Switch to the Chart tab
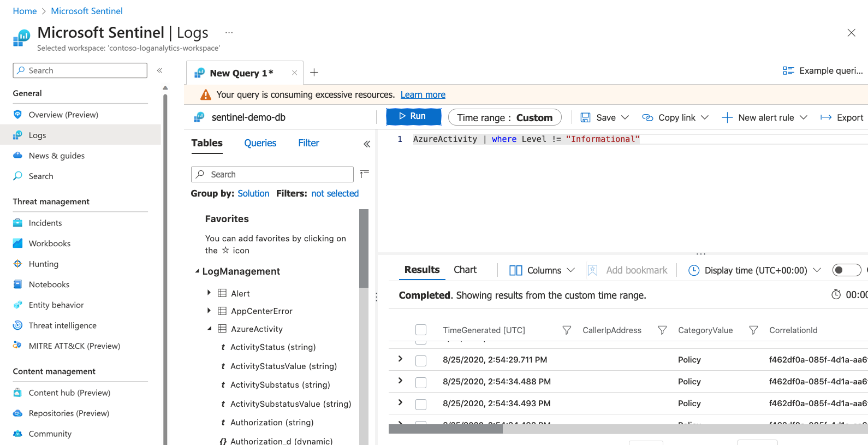The image size is (868, 445). [x=465, y=270]
